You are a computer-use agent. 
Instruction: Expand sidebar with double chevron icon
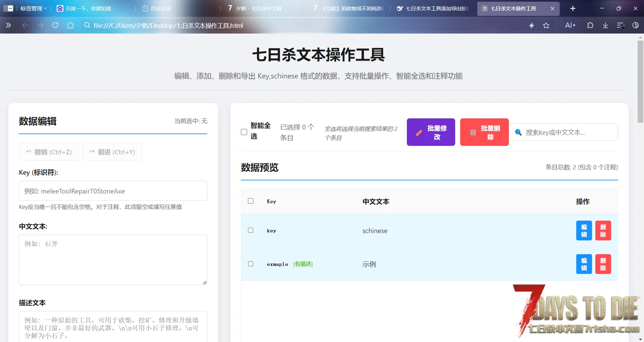point(8,25)
